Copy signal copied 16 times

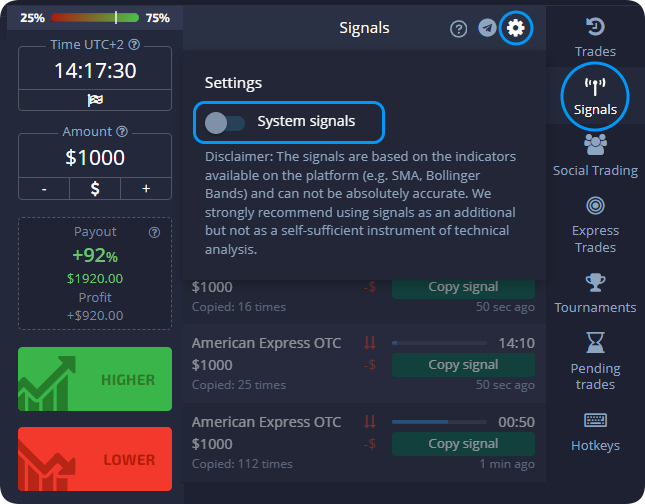pyautogui.click(x=463, y=287)
